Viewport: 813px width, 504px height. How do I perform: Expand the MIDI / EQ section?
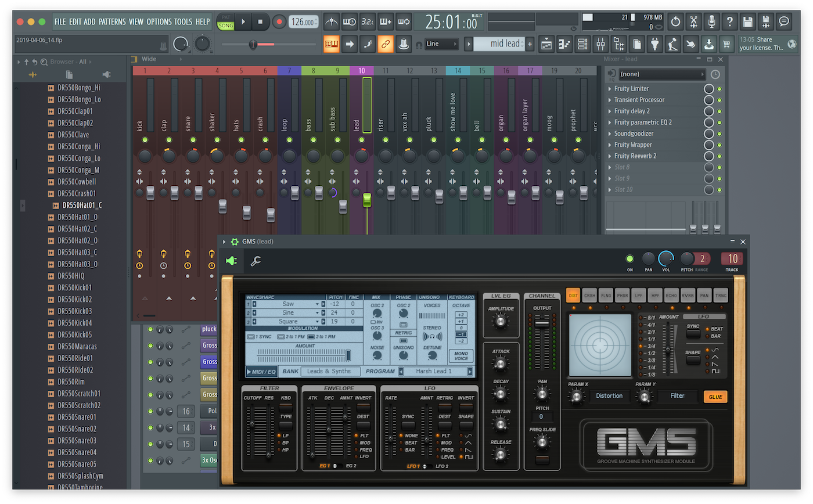(x=262, y=372)
